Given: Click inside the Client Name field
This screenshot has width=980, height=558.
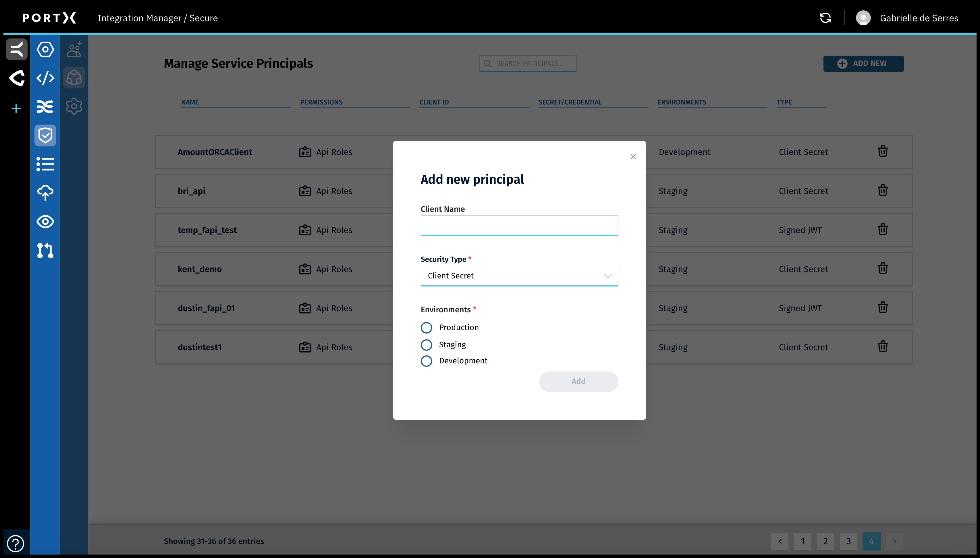Looking at the screenshot, I should point(519,225).
